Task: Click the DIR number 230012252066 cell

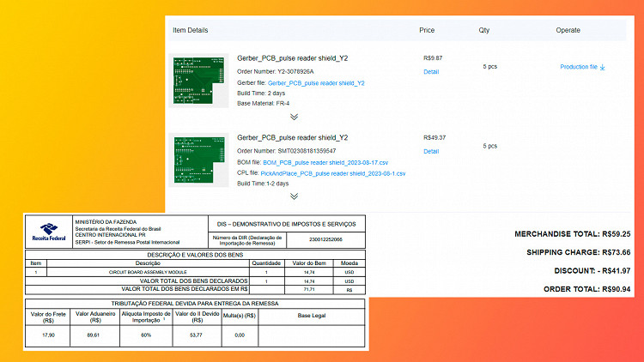Action: coord(325,241)
